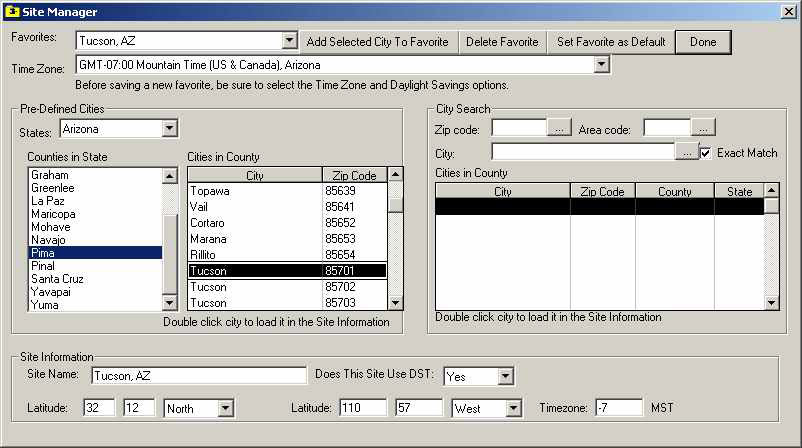Click Set Favorite as Default

point(611,41)
